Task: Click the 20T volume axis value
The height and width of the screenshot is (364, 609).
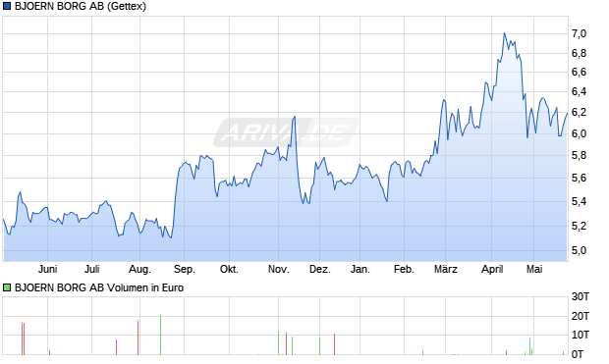Action: click(x=581, y=316)
